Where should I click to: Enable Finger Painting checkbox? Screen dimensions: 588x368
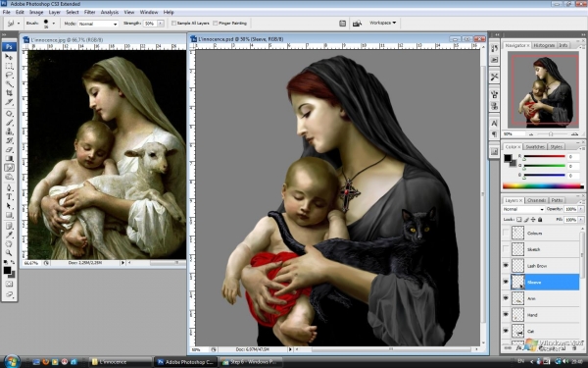pos(216,24)
